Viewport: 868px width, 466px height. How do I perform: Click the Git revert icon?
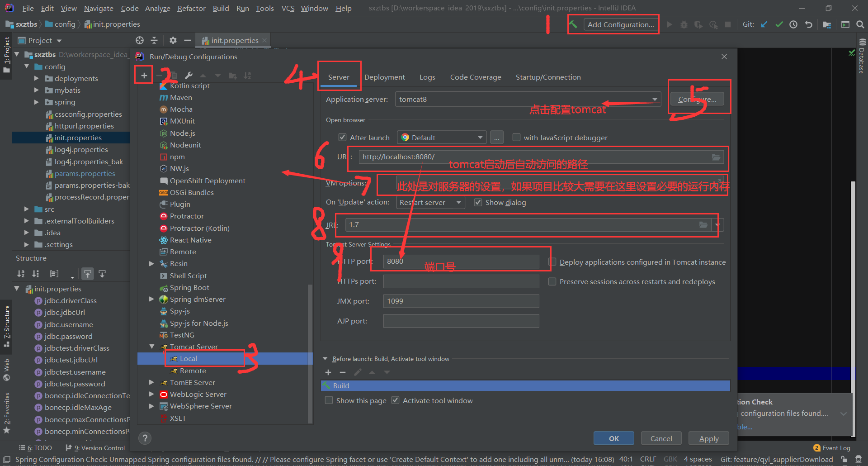coord(809,24)
